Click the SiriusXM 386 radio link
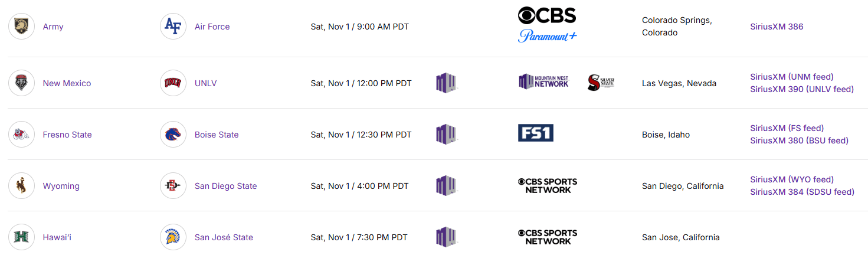 pyautogui.click(x=777, y=27)
